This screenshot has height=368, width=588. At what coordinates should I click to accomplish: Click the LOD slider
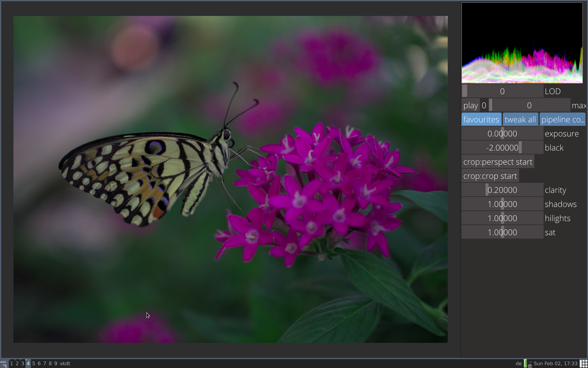click(502, 91)
